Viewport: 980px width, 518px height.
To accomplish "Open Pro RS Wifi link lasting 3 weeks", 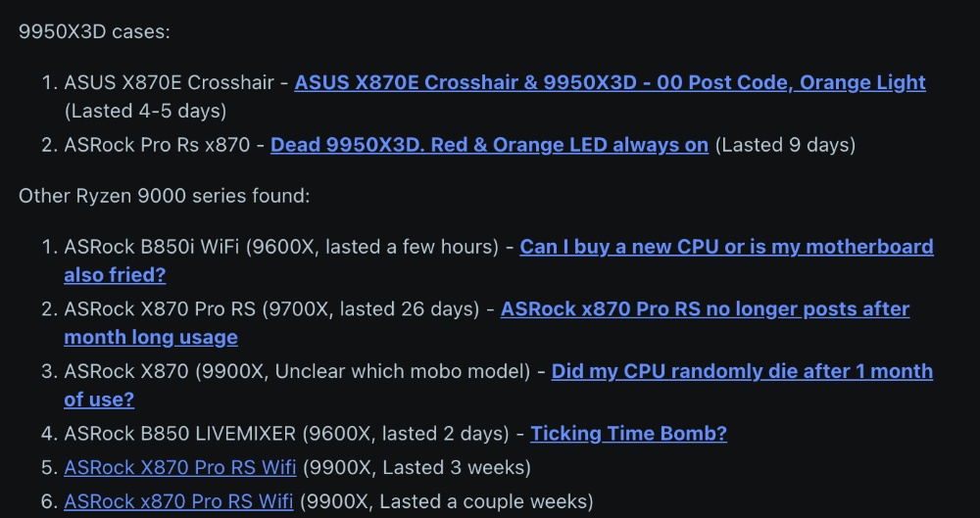I will tap(180, 467).
